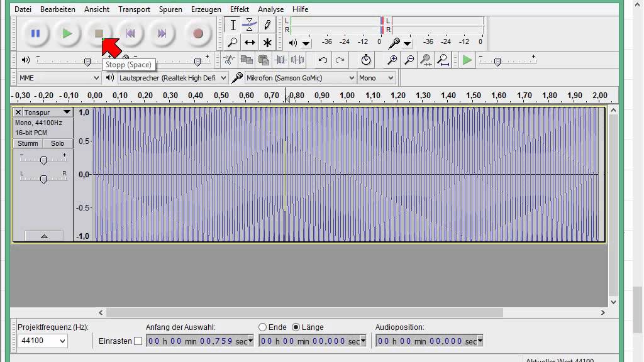Select the Ende radio button
644x362 pixels.
click(x=262, y=327)
